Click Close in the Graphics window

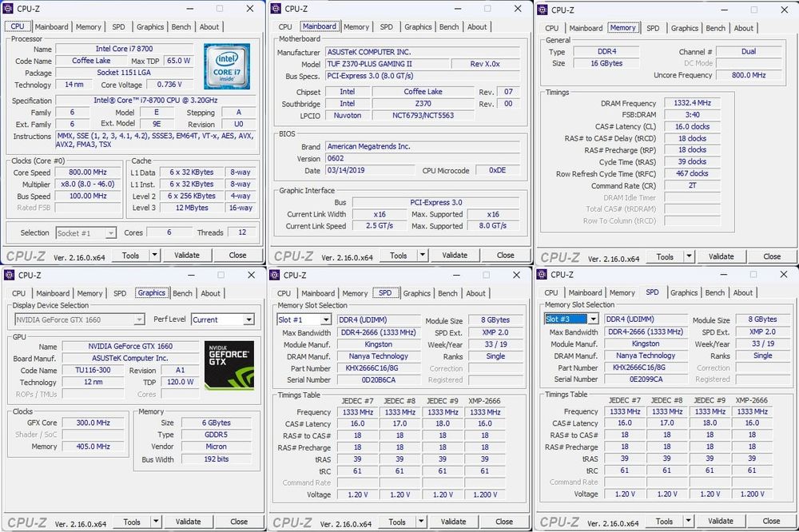239,522
